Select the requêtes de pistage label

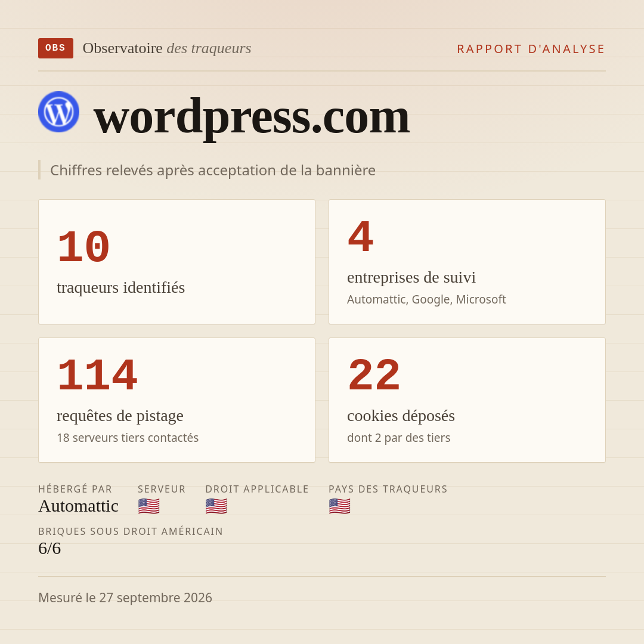pyautogui.click(x=120, y=416)
